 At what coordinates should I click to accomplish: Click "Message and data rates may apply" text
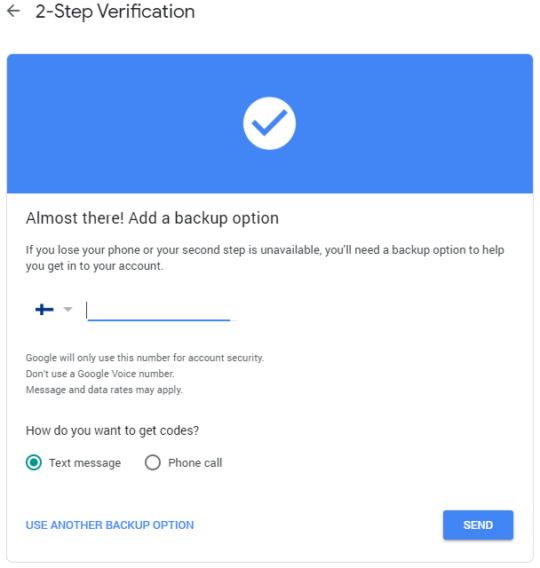click(x=104, y=390)
